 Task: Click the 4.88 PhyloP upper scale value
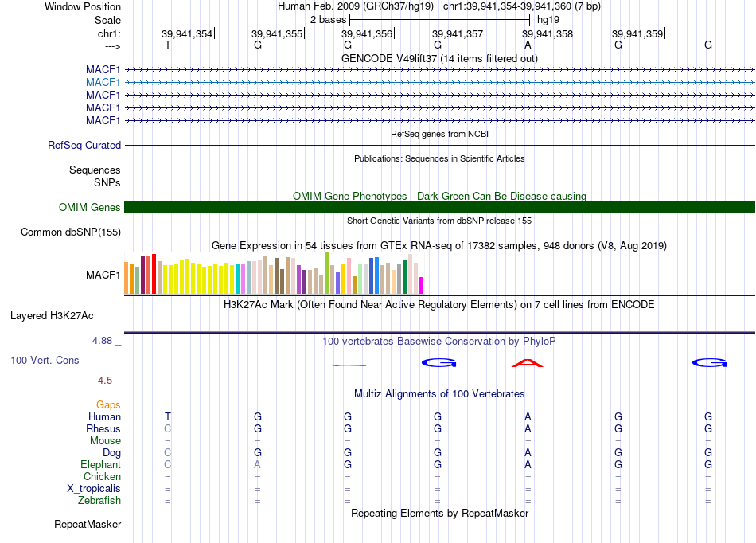(102, 341)
